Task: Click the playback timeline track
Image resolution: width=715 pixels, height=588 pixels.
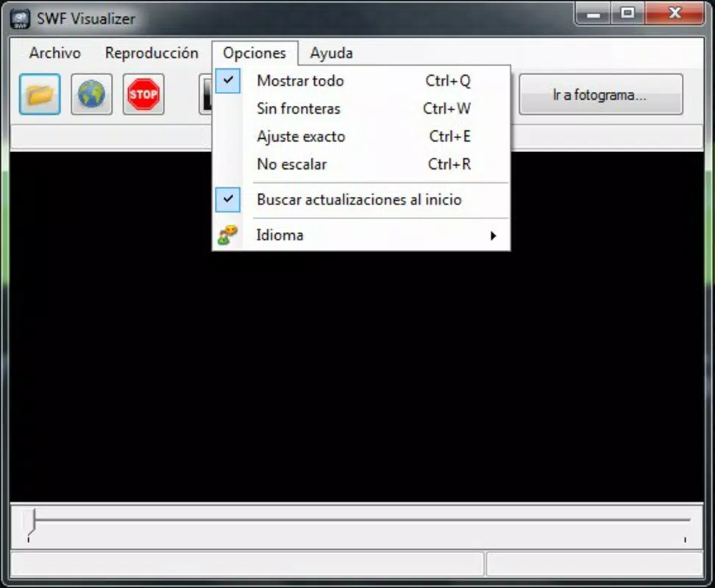Action: tap(362, 520)
